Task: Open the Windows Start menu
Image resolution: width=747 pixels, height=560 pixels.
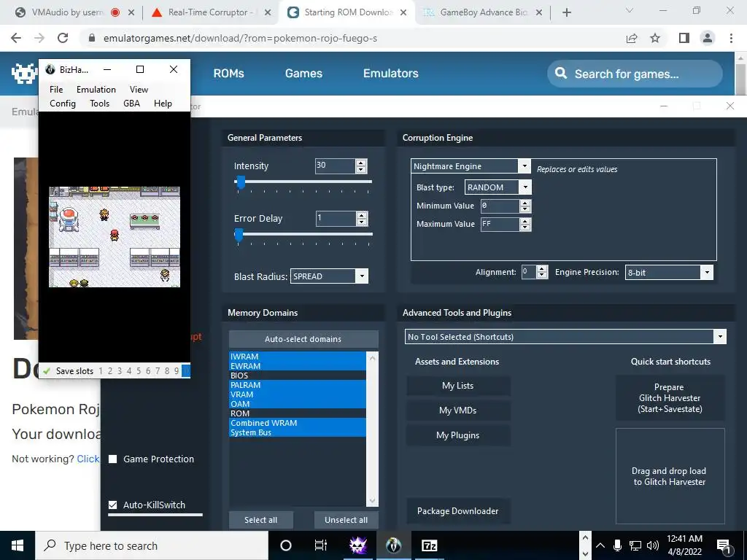Action: [x=18, y=545]
